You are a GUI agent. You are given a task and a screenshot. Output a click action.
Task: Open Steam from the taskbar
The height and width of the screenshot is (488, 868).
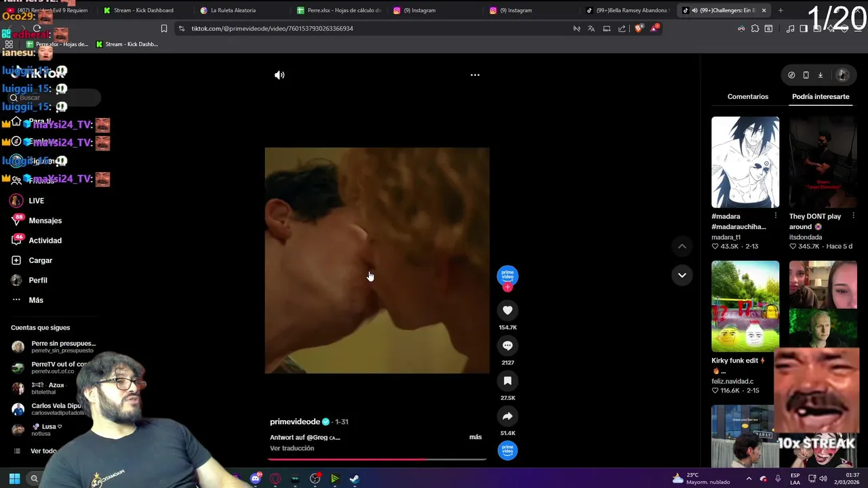point(354,479)
